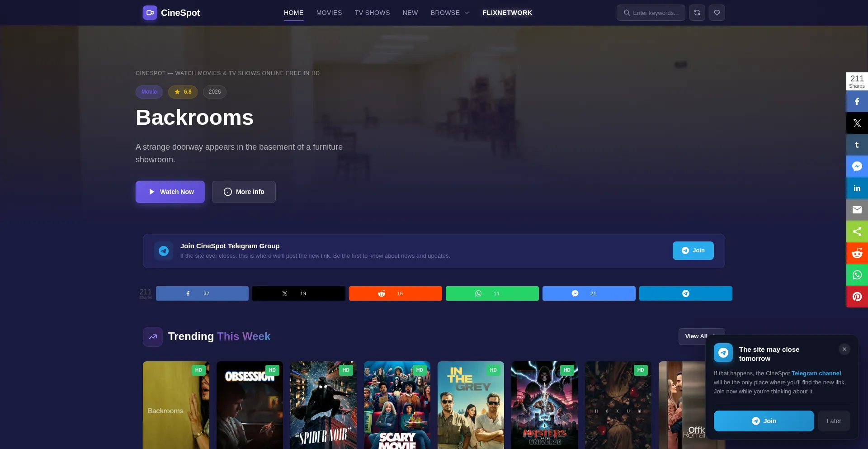Click Join button in popup
Image resolution: width=868 pixels, height=449 pixels.
tap(764, 421)
